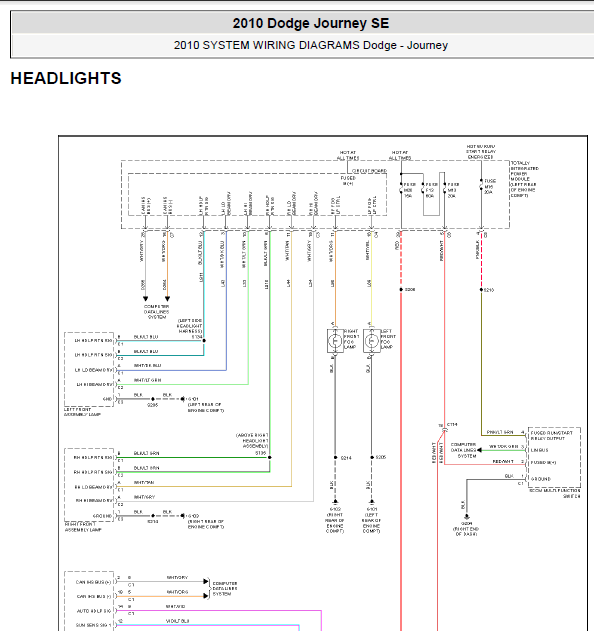594x631 pixels.
Task: Click the 'SUN SENS SIG 1' pin label
Action: (x=93, y=625)
